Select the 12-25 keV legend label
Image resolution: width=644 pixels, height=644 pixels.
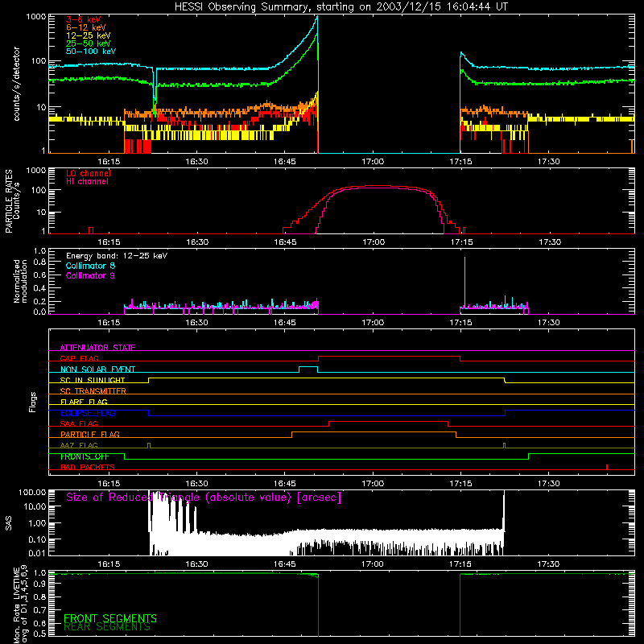point(89,35)
